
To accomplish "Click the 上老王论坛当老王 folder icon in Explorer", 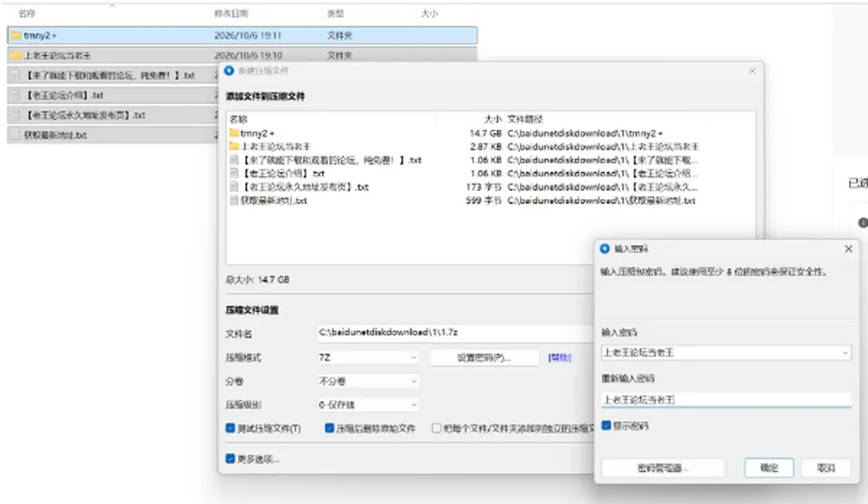I will point(15,55).
